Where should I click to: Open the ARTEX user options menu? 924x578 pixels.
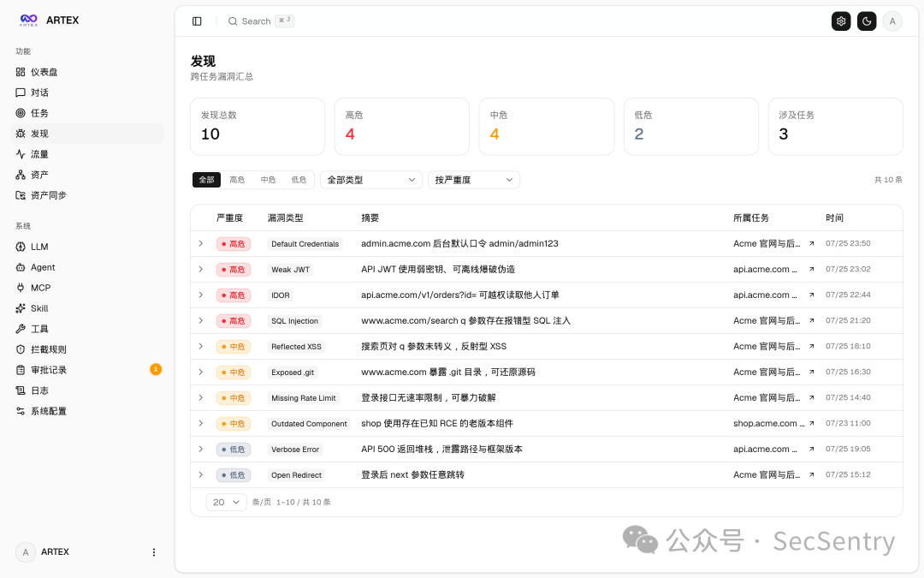coord(154,552)
